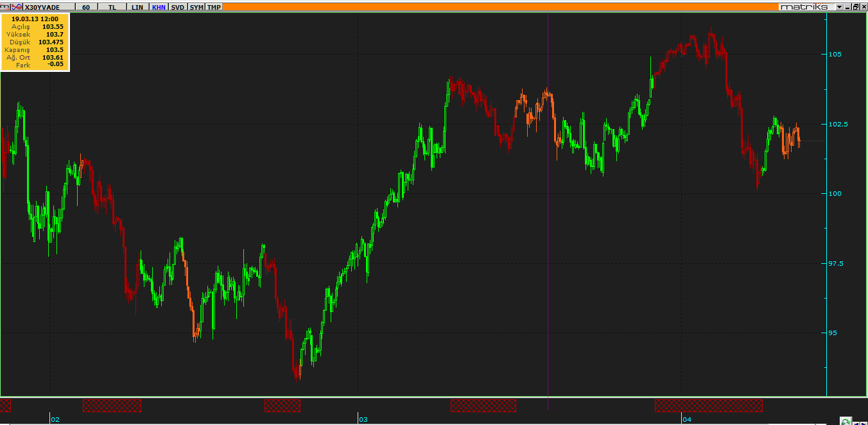Open the TMP template button
Screen dimensions: 868x425
click(x=214, y=7)
